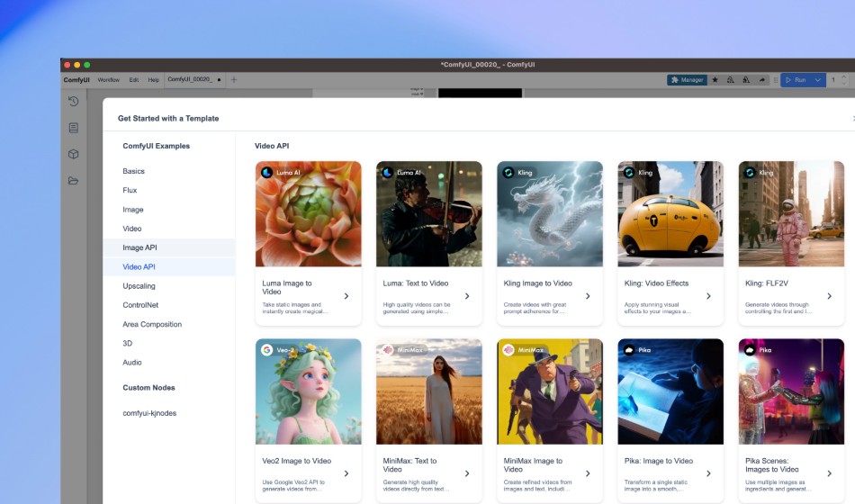Click the Kling: Video Effects title text

tap(656, 283)
